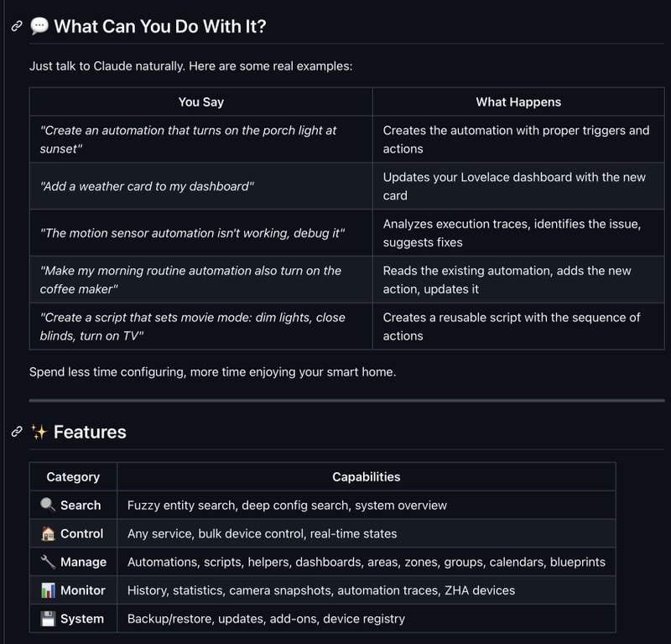
Task: Click the house icon in the Control row
Action: tap(48, 533)
